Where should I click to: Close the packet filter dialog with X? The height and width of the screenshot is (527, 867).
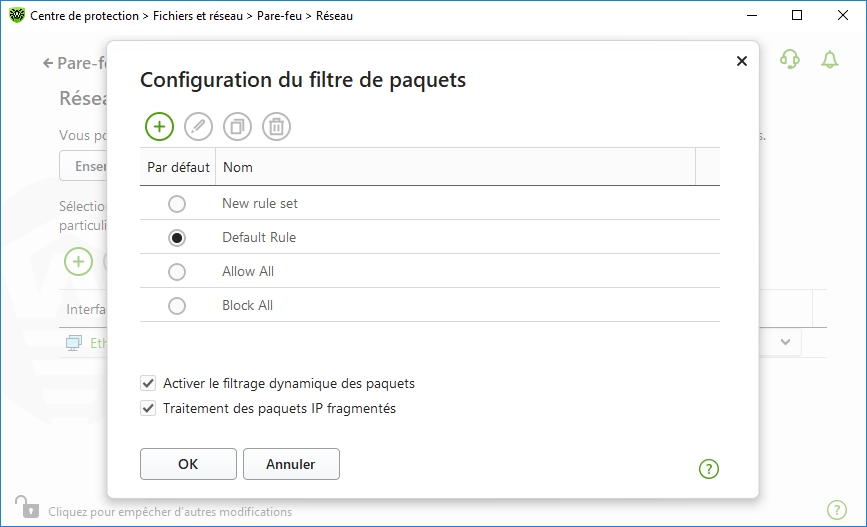click(741, 61)
